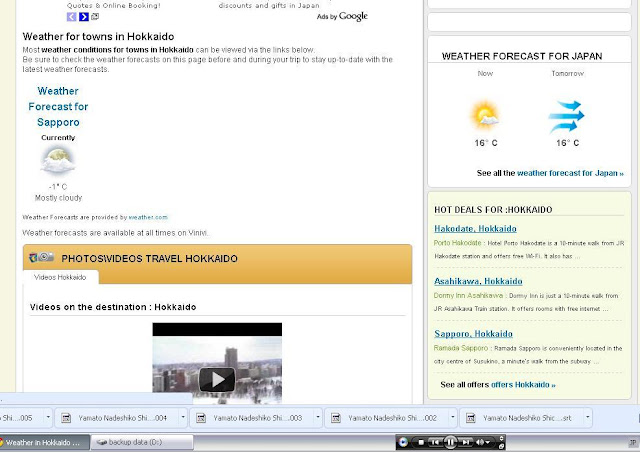The width and height of the screenshot is (640, 453).
Task: Open the Ads by Google link
Action: [x=342, y=16]
